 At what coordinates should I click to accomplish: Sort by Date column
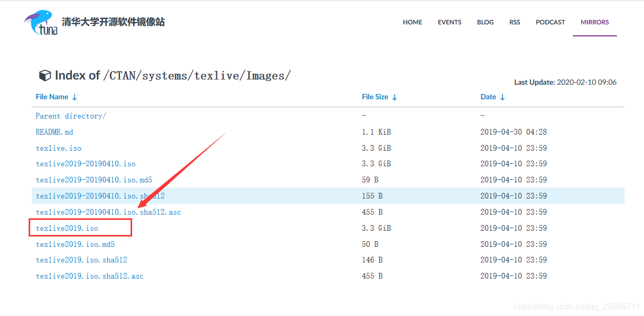tap(493, 97)
